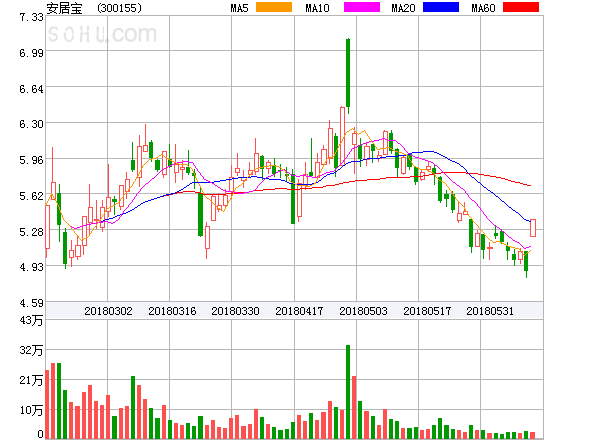Click the 20180417 date label
600x440 pixels.
[299, 311]
